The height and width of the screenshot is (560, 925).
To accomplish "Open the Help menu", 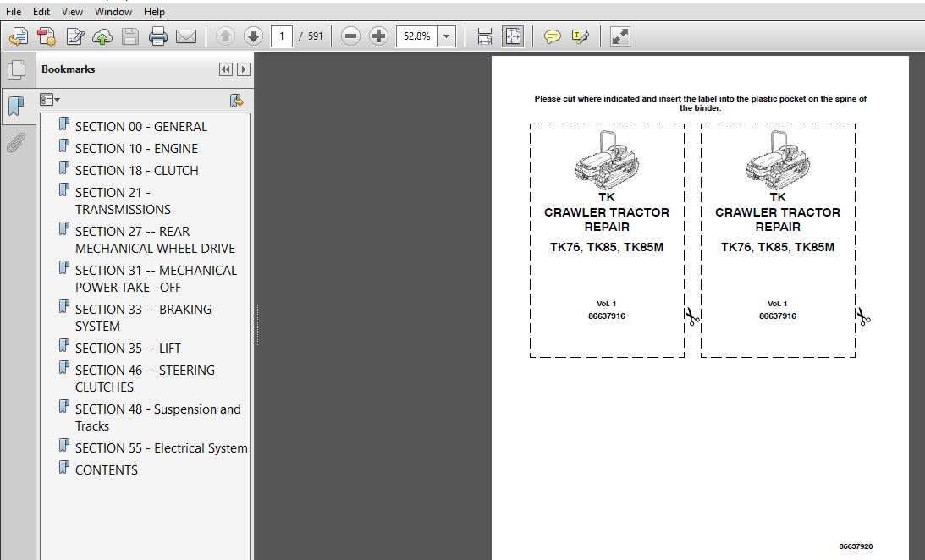I will click(155, 12).
